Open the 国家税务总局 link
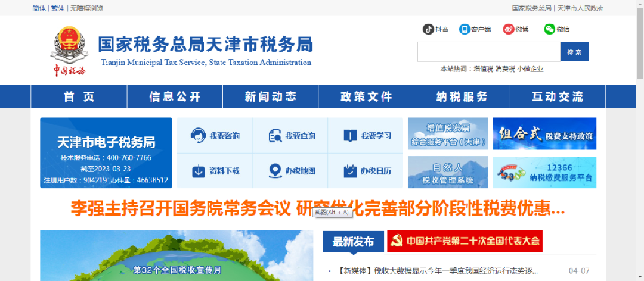The image size is (644, 281). [x=531, y=8]
